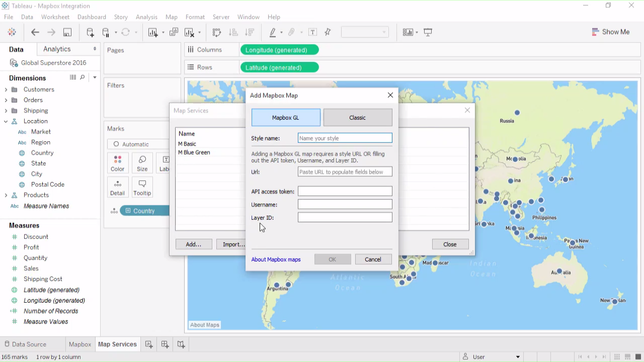Click the Style name input field
The height and width of the screenshot is (362, 644).
pos(345,138)
